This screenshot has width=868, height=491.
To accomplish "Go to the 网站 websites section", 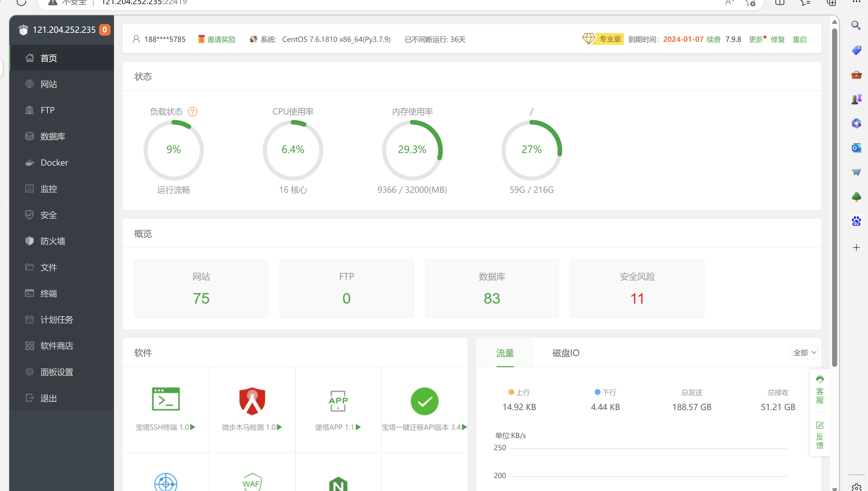I will [62, 84].
